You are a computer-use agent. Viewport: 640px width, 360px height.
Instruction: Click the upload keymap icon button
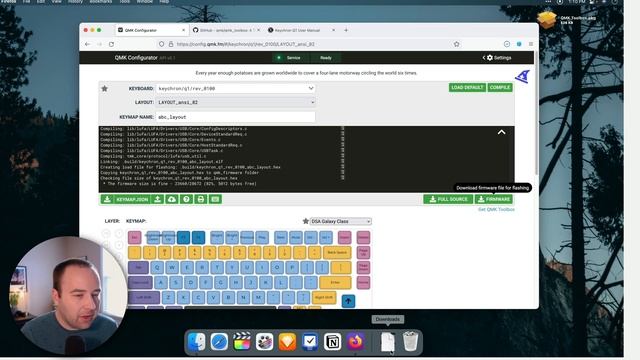[x=158, y=199]
